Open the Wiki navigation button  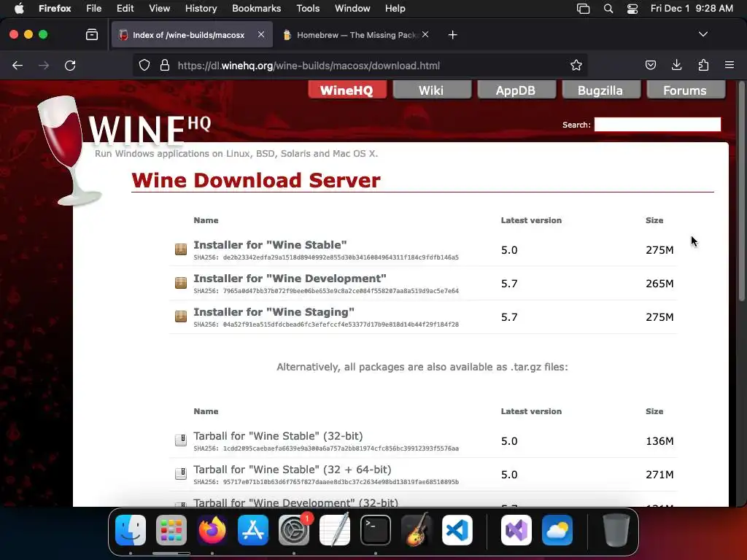(x=431, y=90)
